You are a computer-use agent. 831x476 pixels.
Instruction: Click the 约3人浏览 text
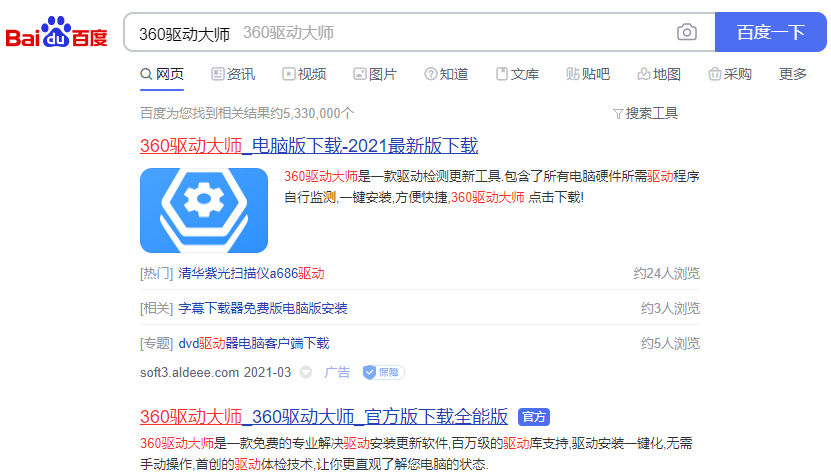[670, 308]
